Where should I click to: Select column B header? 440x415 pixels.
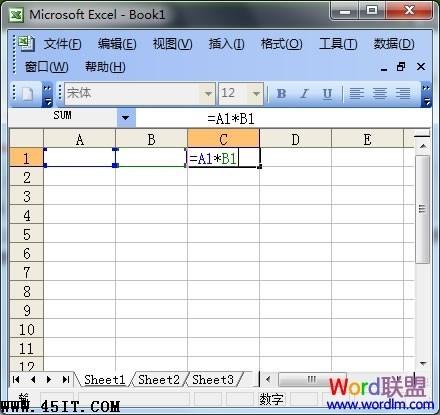[152, 139]
